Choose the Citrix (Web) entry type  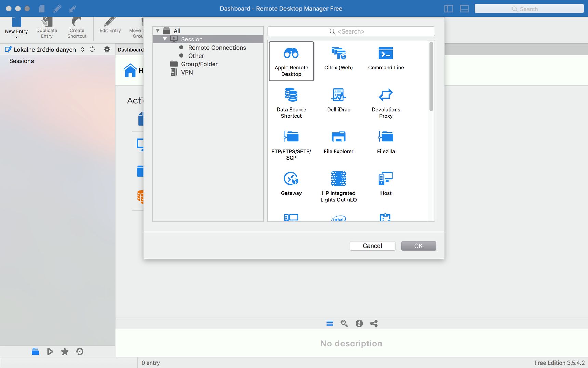(x=338, y=58)
